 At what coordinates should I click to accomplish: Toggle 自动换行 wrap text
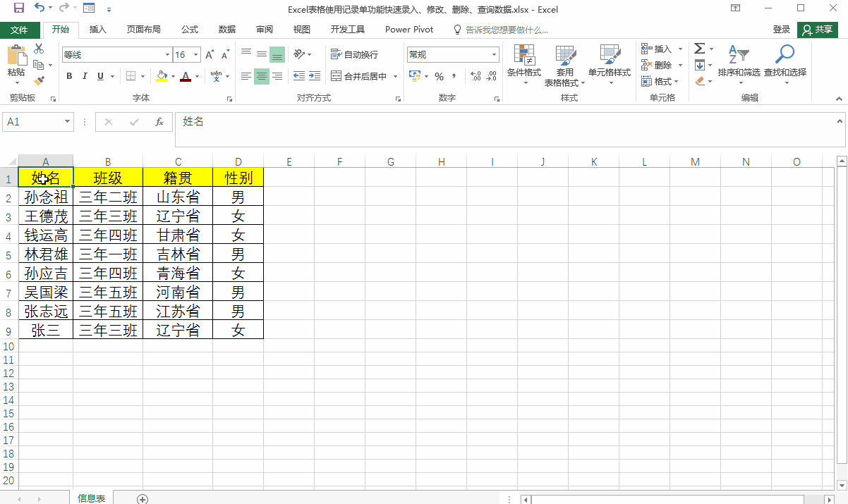coord(355,54)
